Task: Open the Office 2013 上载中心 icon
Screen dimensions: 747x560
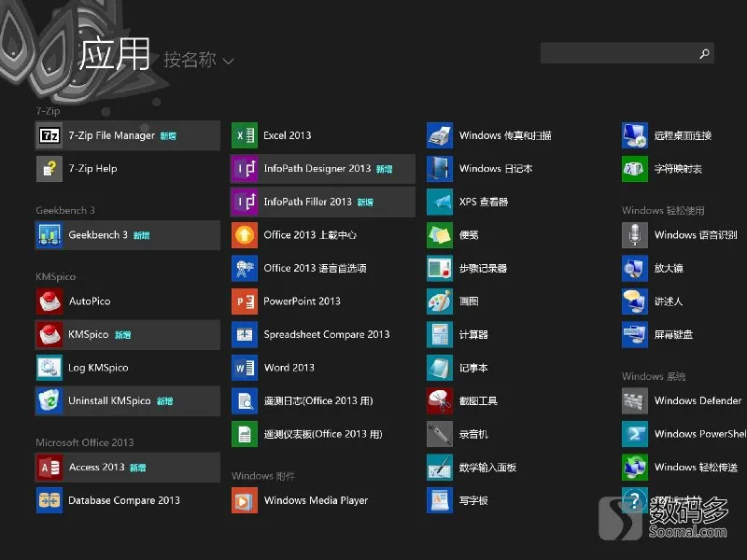Action: [x=245, y=235]
